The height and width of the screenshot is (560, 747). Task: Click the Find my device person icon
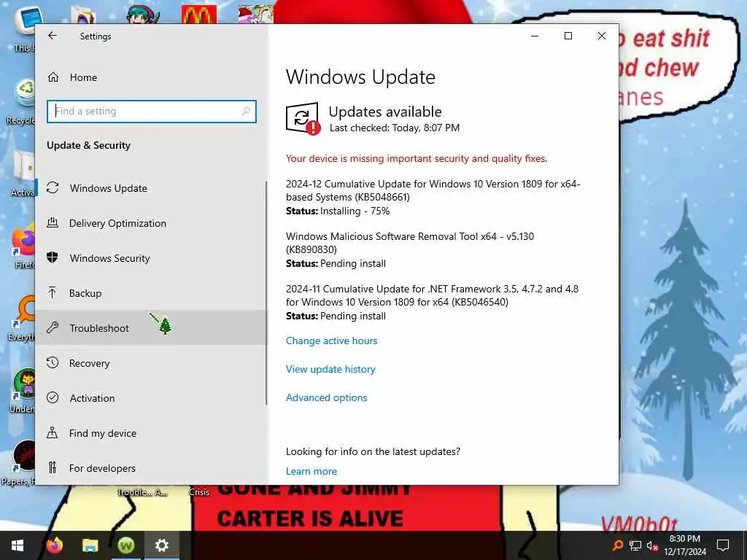tap(53, 432)
